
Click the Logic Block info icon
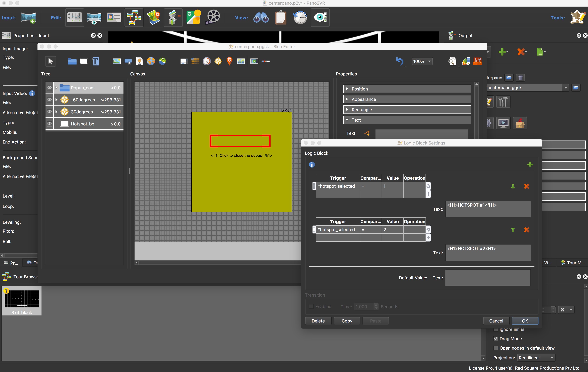(312, 165)
